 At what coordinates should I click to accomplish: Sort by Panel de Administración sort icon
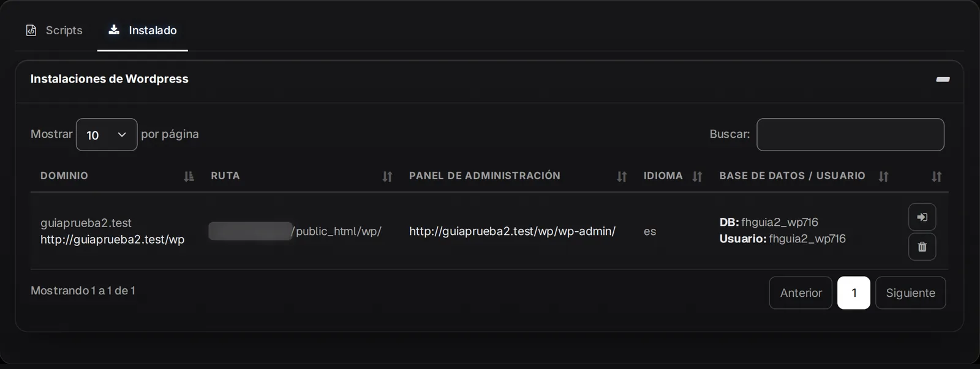coord(622,176)
